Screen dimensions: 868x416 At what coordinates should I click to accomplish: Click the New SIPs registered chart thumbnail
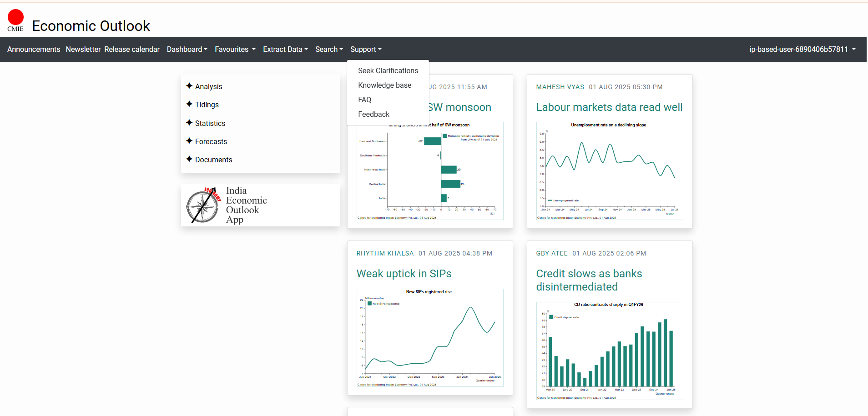pos(430,338)
